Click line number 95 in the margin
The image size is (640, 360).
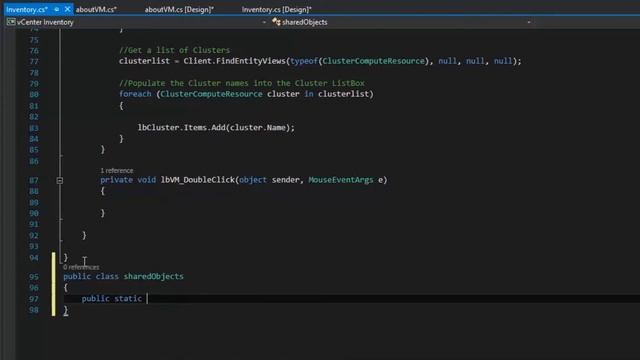(x=34, y=277)
